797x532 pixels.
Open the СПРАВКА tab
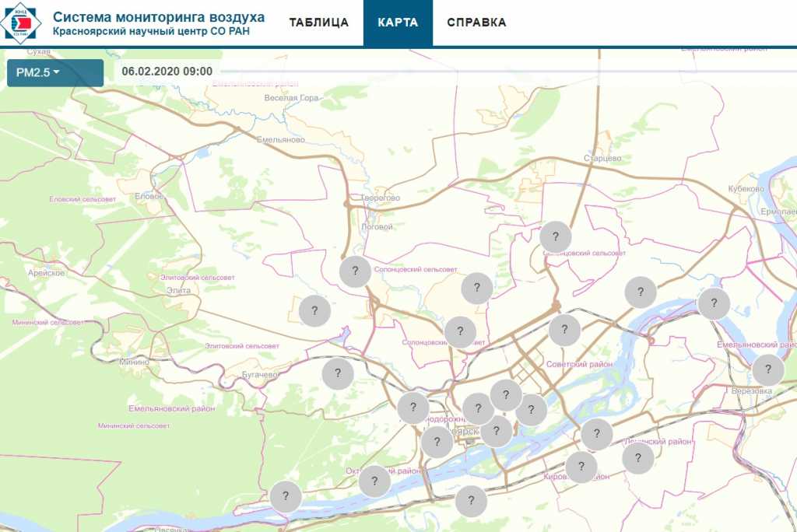point(476,23)
